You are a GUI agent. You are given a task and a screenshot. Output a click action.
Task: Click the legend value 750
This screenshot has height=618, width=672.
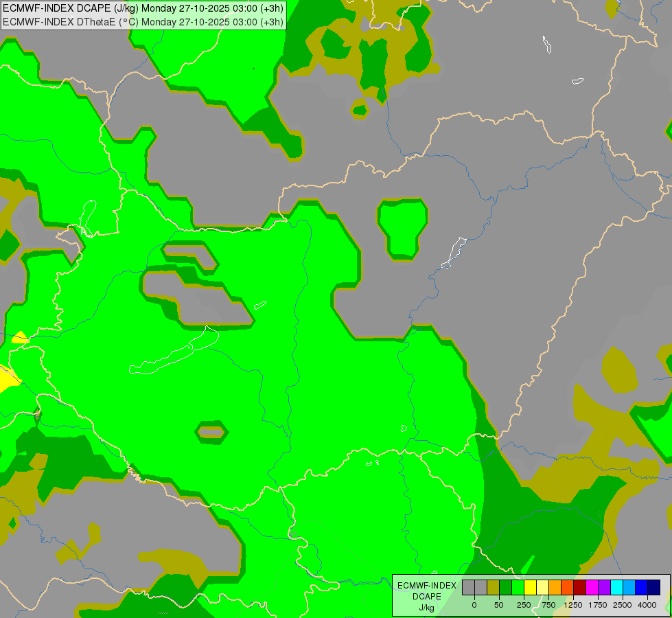click(548, 605)
